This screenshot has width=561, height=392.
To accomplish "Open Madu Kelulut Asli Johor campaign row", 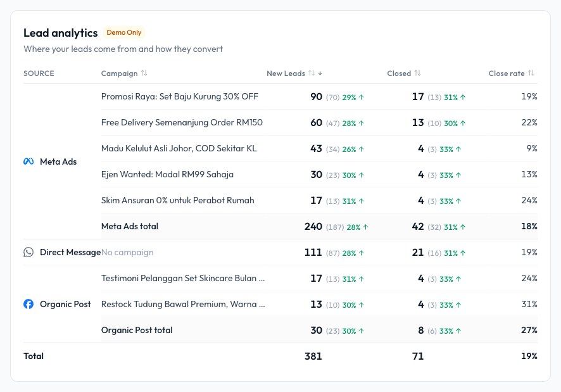I will (x=179, y=149).
